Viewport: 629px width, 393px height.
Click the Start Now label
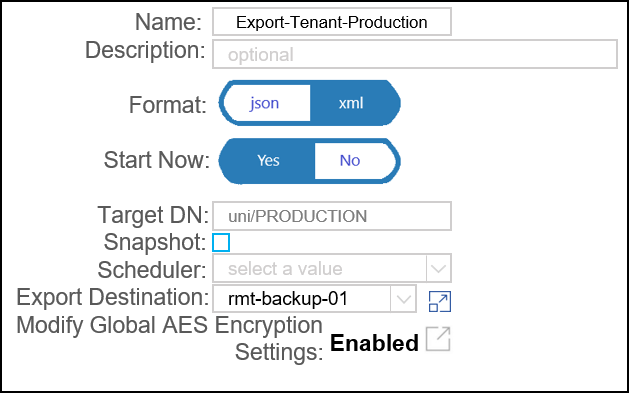tap(156, 160)
